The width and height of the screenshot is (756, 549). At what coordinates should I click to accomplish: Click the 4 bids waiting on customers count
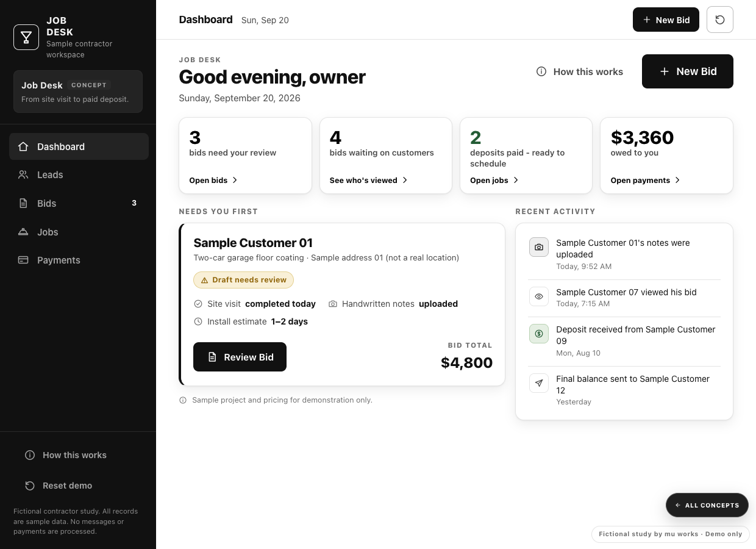pos(335,137)
